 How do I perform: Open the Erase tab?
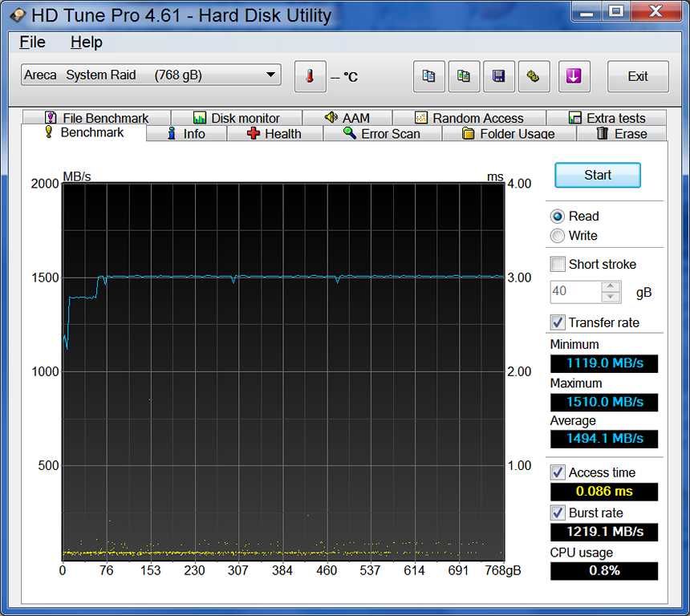[x=622, y=133]
